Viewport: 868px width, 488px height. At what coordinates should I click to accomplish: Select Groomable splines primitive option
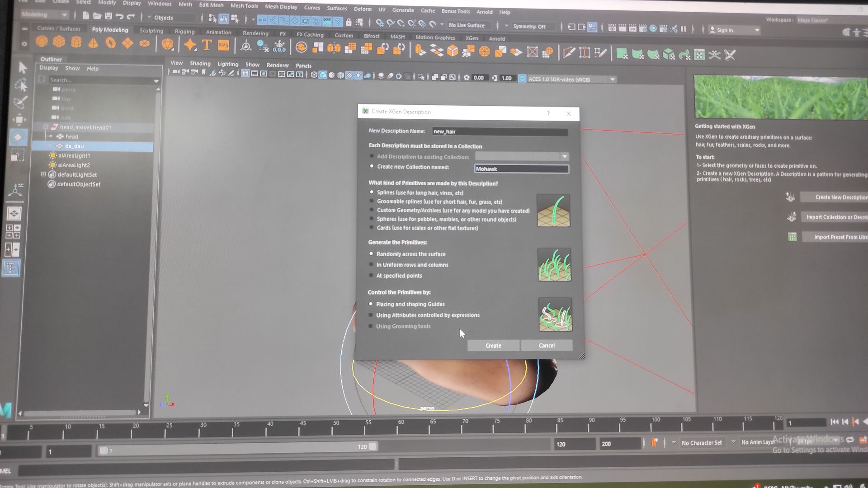[x=372, y=202]
